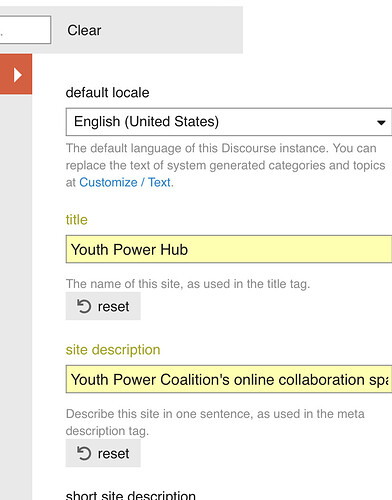Click the 'title' setting label
This screenshot has width=392, height=500.
click(77, 220)
